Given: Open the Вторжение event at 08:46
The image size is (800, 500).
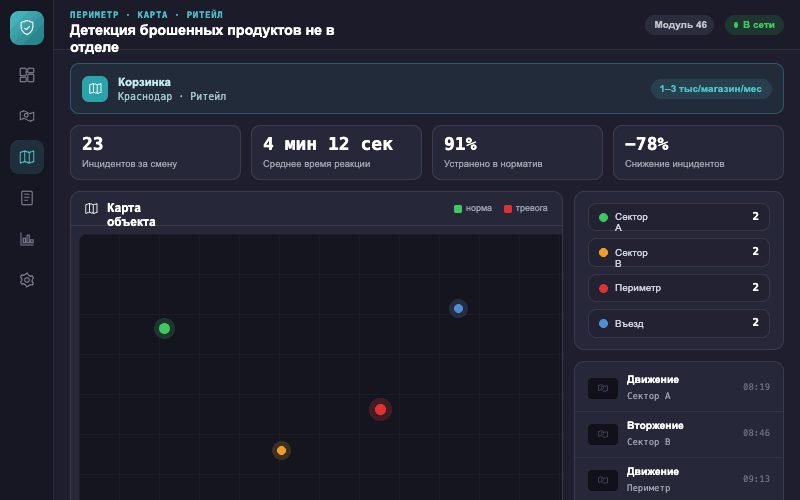Looking at the screenshot, I should tap(679, 434).
